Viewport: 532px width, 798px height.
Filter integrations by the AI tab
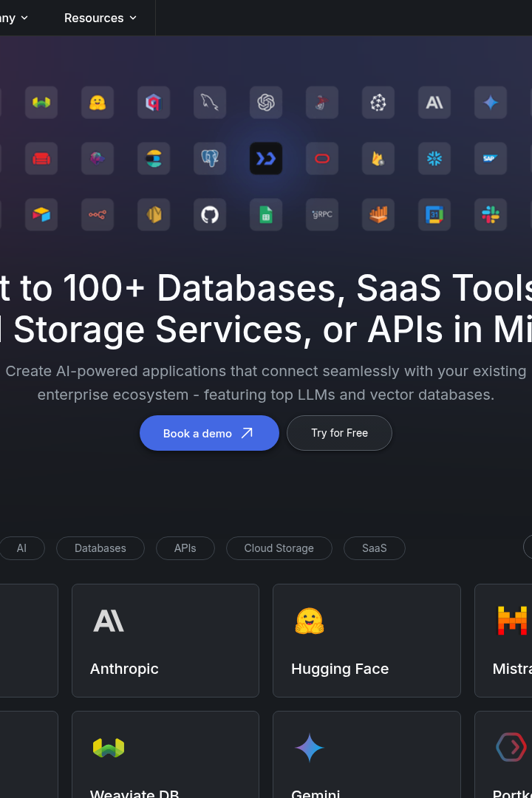click(21, 548)
